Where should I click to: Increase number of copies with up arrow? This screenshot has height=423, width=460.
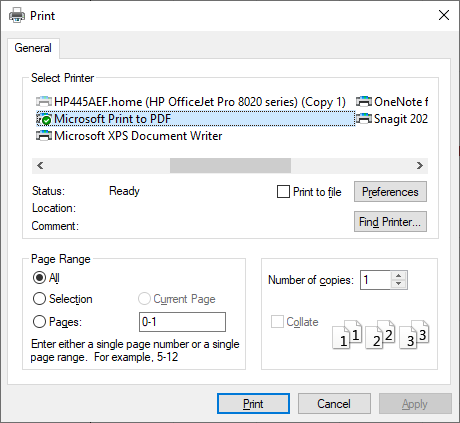pyautogui.click(x=398, y=276)
